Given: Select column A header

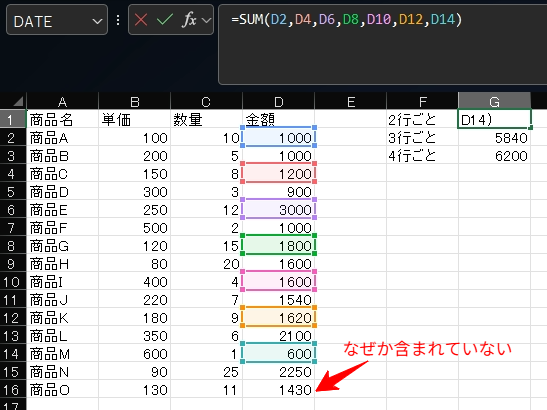Looking at the screenshot, I should (62, 102).
